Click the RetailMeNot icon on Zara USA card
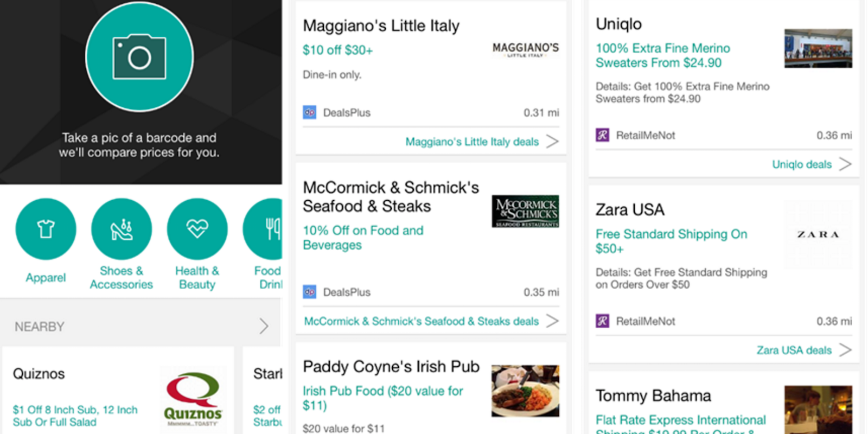The height and width of the screenshot is (434, 868). click(x=601, y=321)
